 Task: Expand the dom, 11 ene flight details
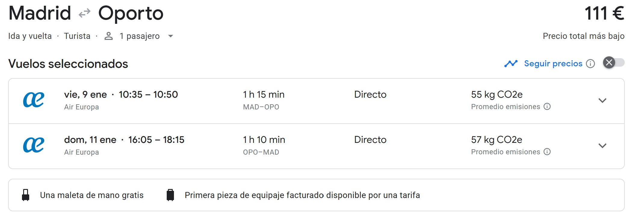pos(602,146)
